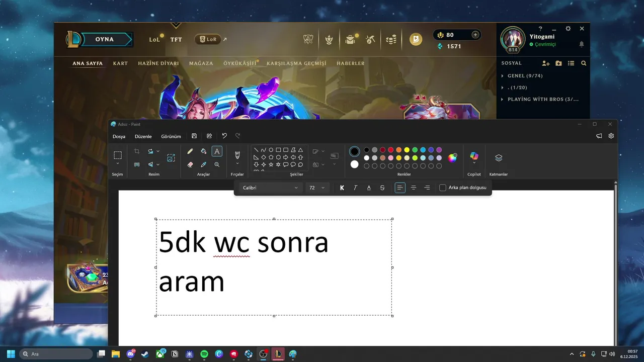Click search icon in League social panel

(584, 63)
